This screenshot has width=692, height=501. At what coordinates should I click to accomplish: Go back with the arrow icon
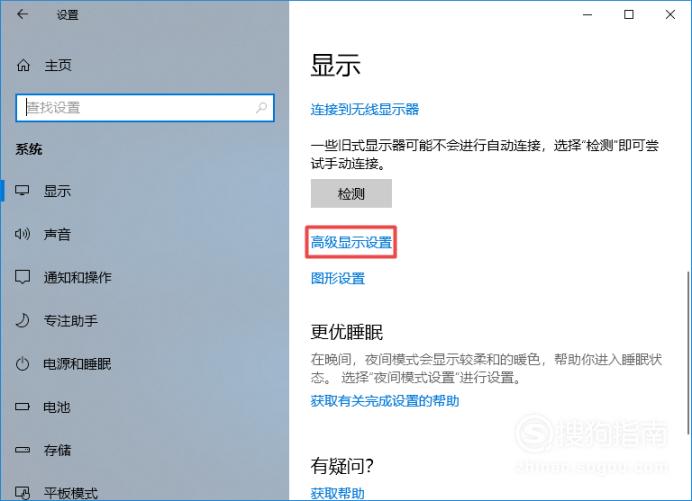tap(22, 15)
